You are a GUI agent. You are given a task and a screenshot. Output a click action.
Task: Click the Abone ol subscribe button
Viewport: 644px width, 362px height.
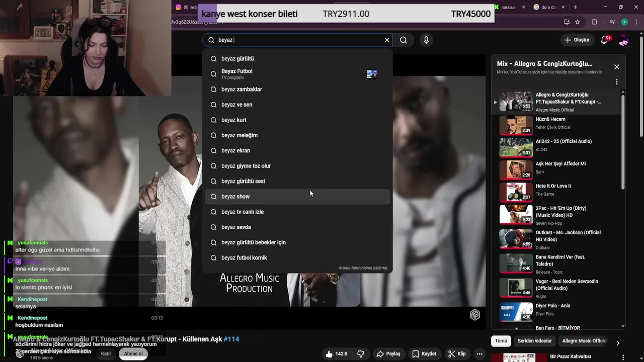(x=133, y=354)
